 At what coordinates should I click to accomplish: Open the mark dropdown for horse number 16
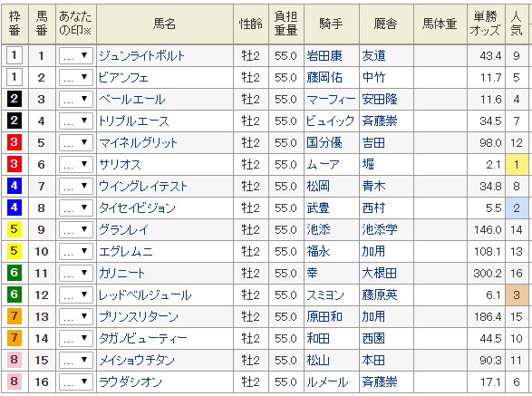[x=75, y=382]
